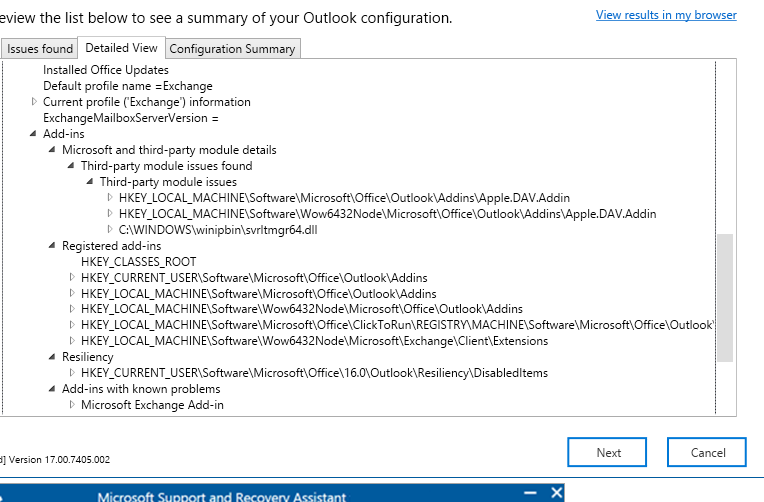Viewport: 764px width, 502px height.
Task: Select Third-party module issues found label
Action: tap(166, 166)
